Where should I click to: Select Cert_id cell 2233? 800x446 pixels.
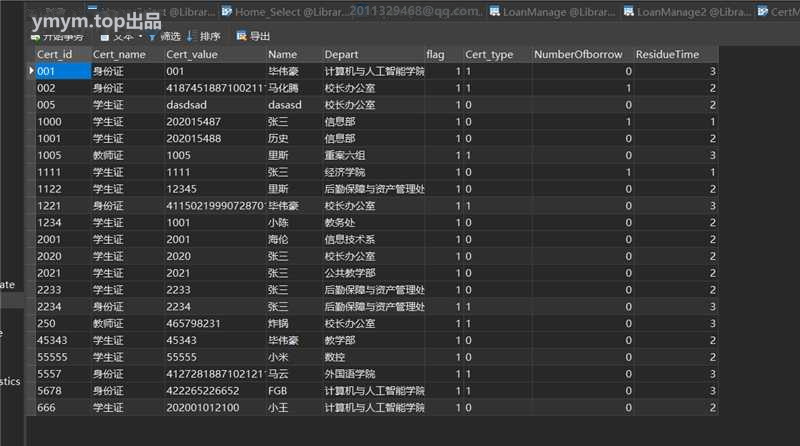click(63, 290)
